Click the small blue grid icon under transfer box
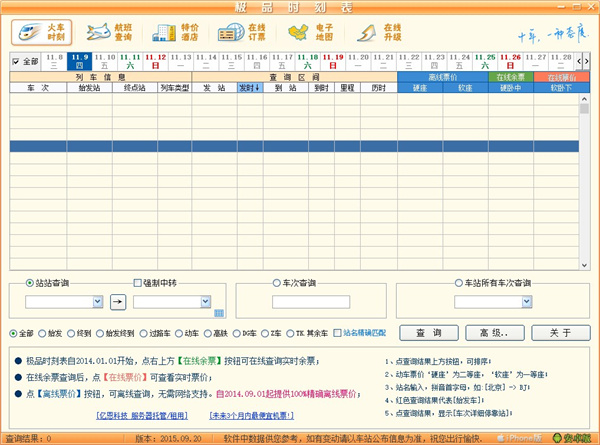This screenshot has width=600, height=445. 219,313
